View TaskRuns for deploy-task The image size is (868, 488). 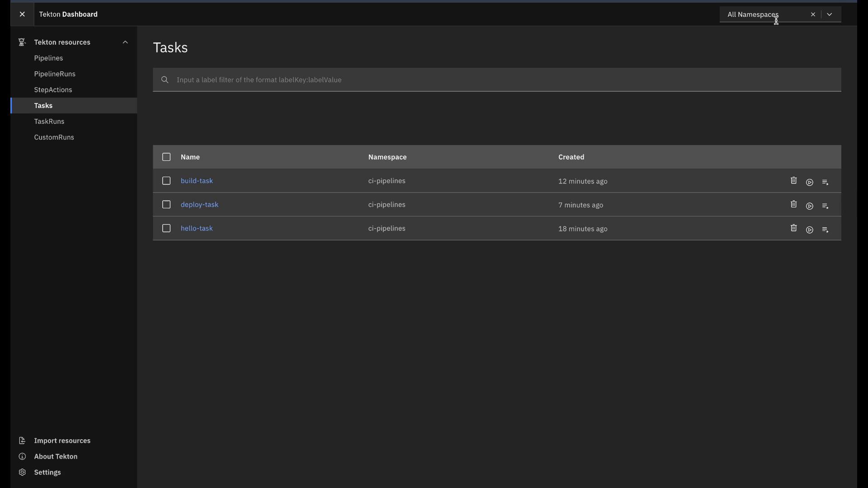[x=825, y=206]
